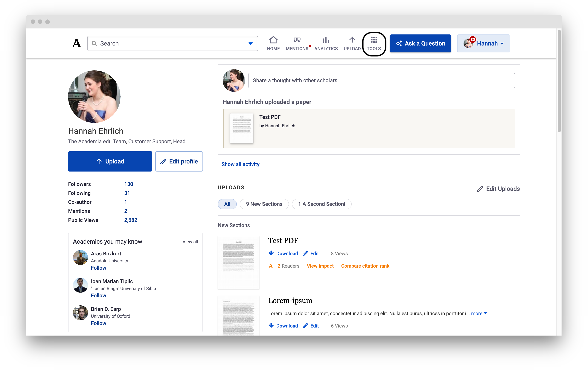Click the download arrow icon for Lorem-ipsum
Screen dimensions: 588x373
point(271,325)
